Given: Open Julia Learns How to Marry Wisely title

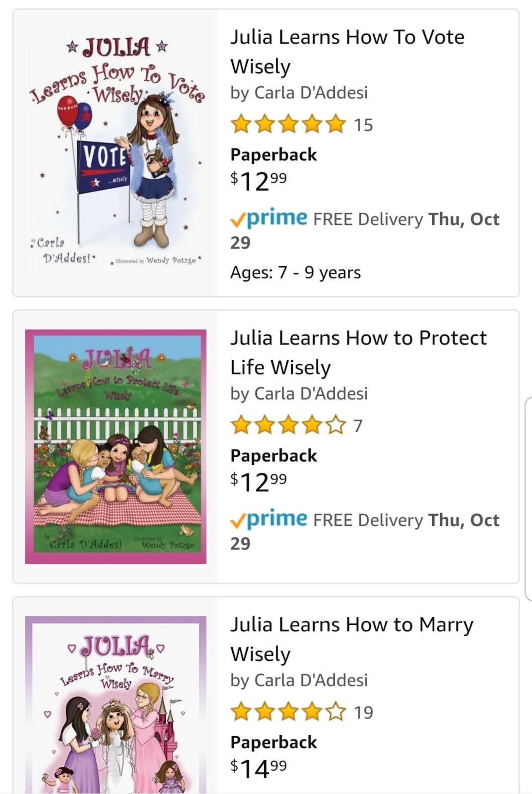Looking at the screenshot, I should point(352,639).
